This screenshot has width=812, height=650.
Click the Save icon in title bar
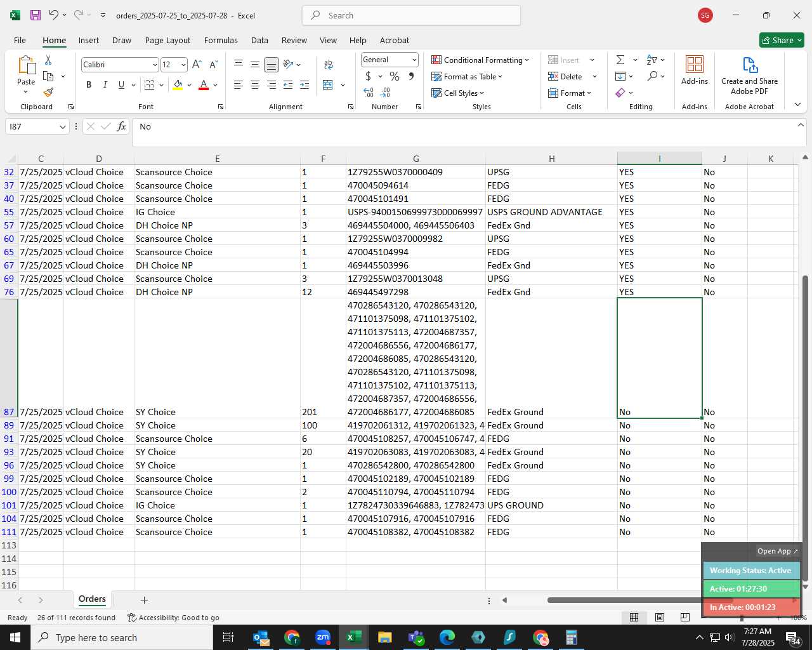36,15
